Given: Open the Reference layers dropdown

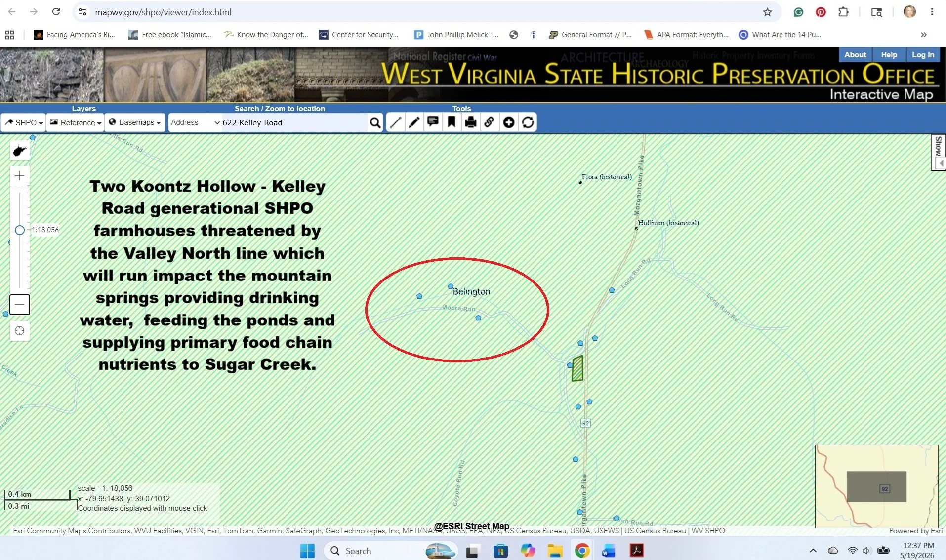Looking at the screenshot, I should [x=75, y=122].
